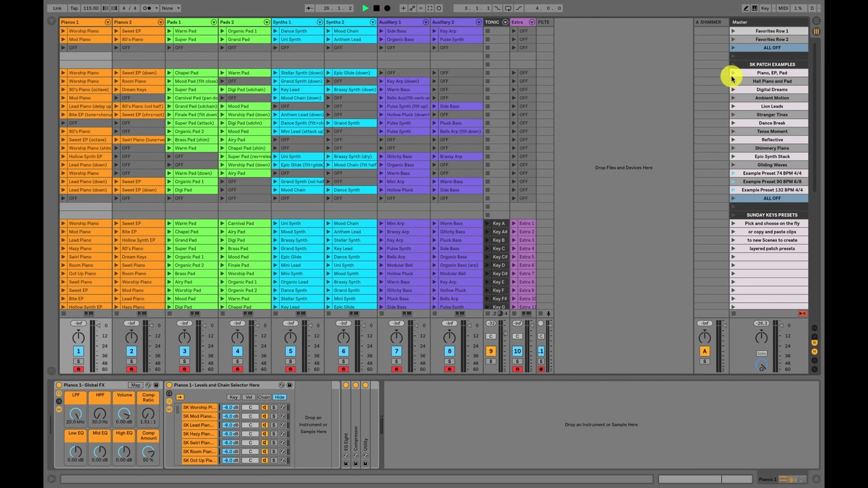Toggle Automation Arm icon

click(x=412, y=8)
